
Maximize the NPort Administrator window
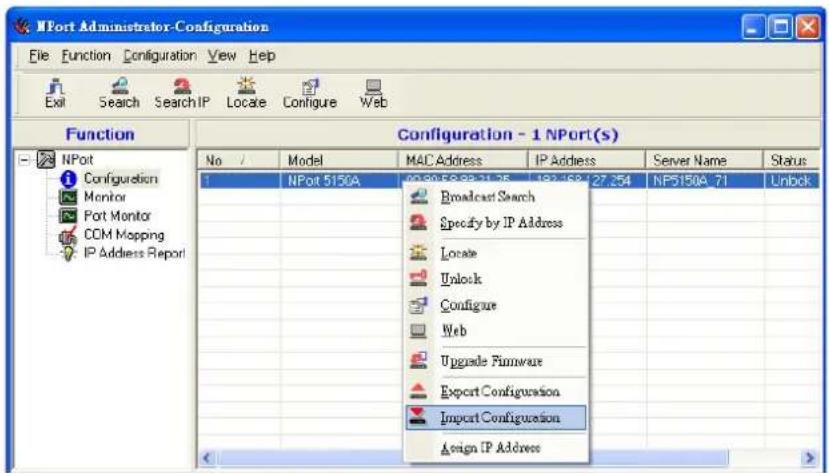click(x=781, y=27)
